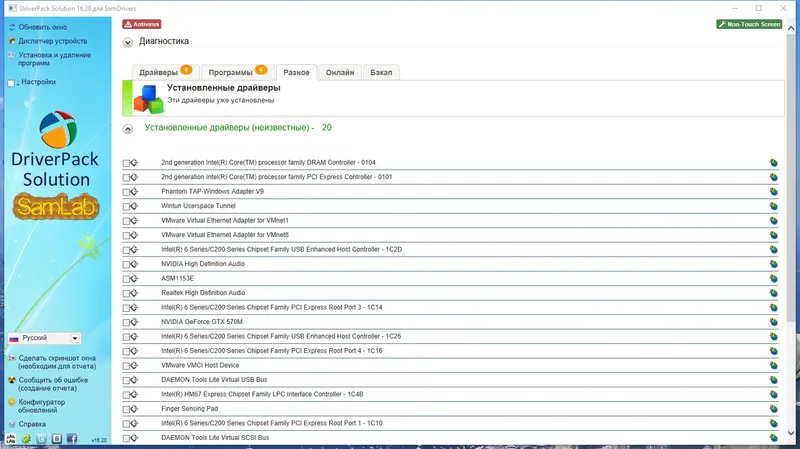
Task: Check the NVIDIA GeForce GTX 570M checkbox
Action: (x=126, y=323)
